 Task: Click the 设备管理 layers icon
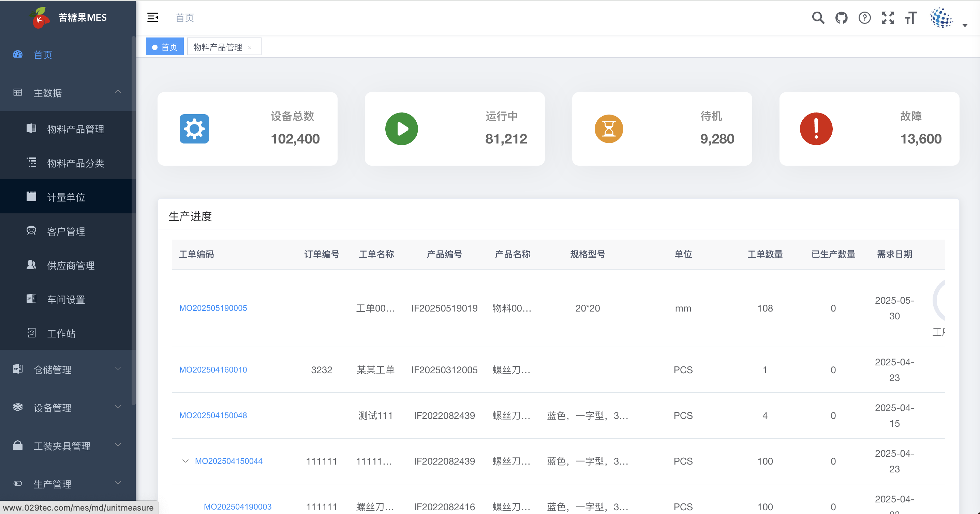pyautogui.click(x=17, y=407)
